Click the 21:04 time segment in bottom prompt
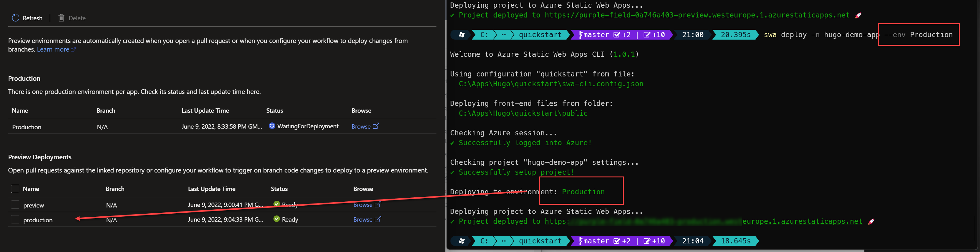The width and height of the screenshot is (980, 252). click(x=692, y=241)
